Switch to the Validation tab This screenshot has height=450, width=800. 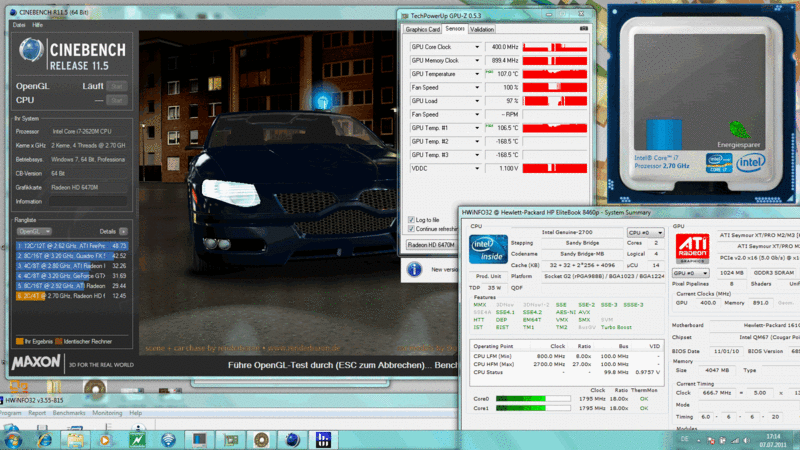pyautogui.click(x=481, y=29)
